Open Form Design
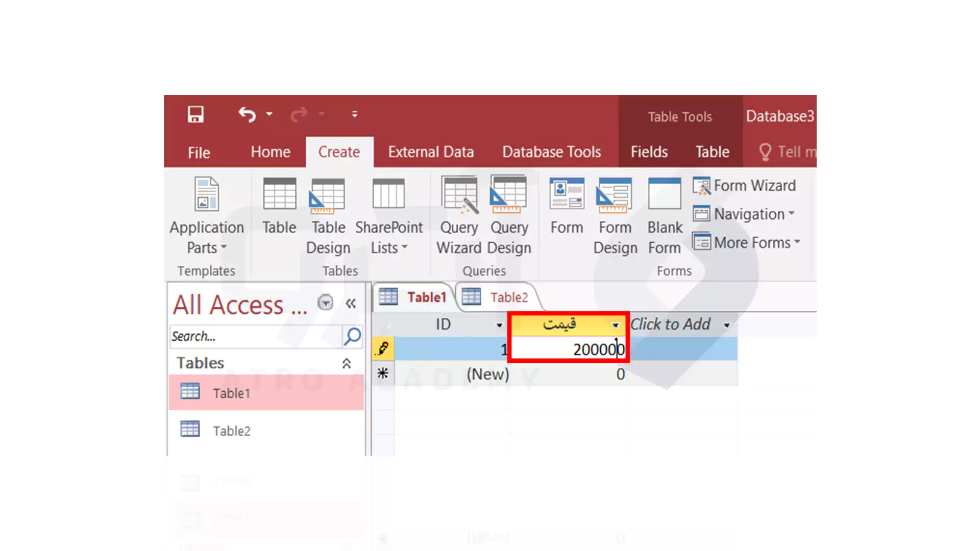The height and width of the screenshot is (551, 980). point(615,216)
